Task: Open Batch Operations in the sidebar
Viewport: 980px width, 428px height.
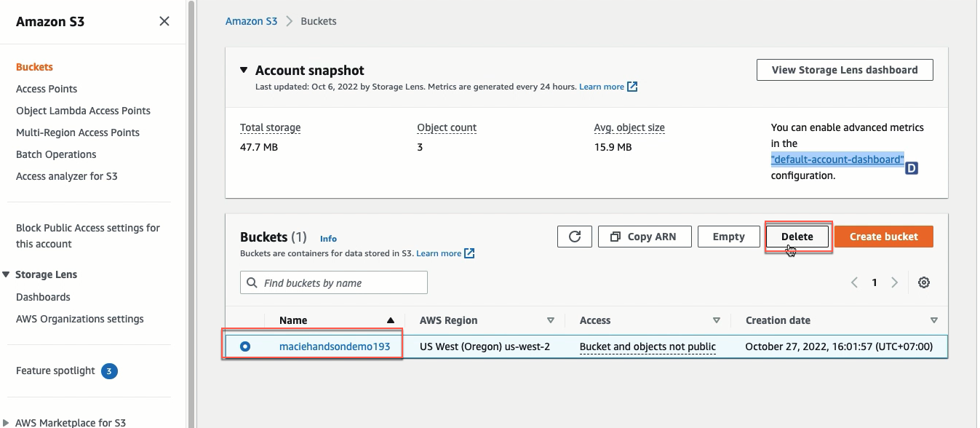Action: 56,154
